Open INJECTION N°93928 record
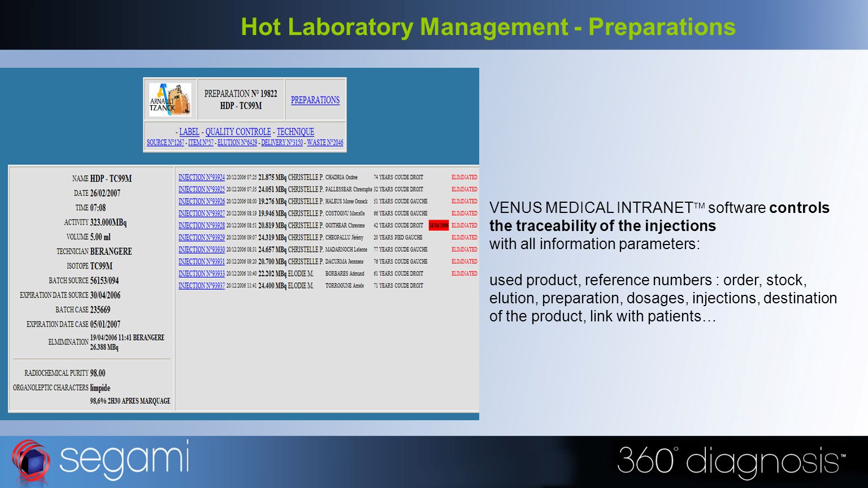 (202, 225)
